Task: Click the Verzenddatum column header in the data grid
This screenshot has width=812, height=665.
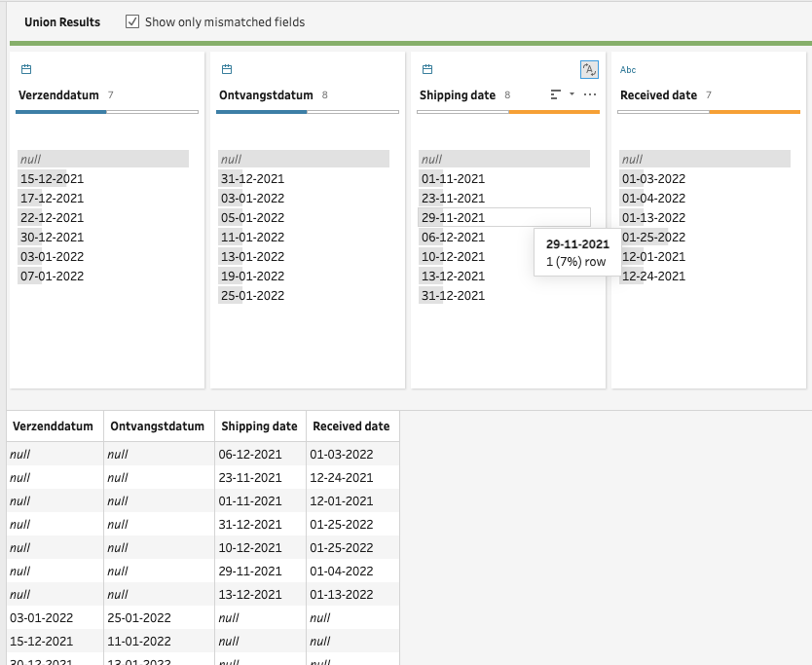Action: coord(54,426)
